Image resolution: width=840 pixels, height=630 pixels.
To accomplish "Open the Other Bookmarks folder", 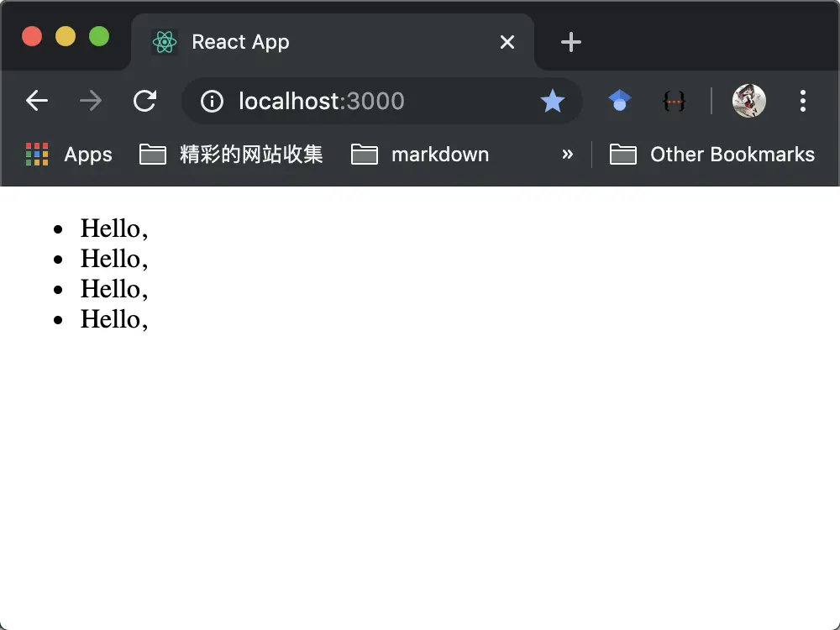I will coord(712,155).
